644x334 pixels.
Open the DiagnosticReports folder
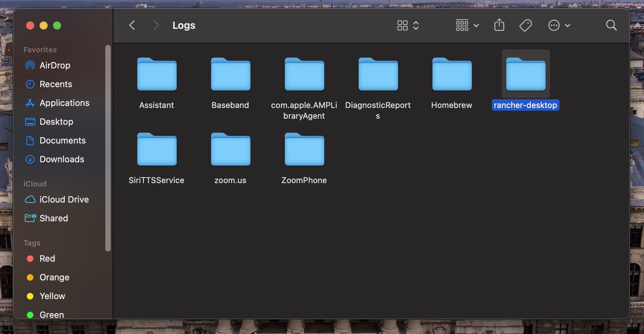(x=378, y=74)
